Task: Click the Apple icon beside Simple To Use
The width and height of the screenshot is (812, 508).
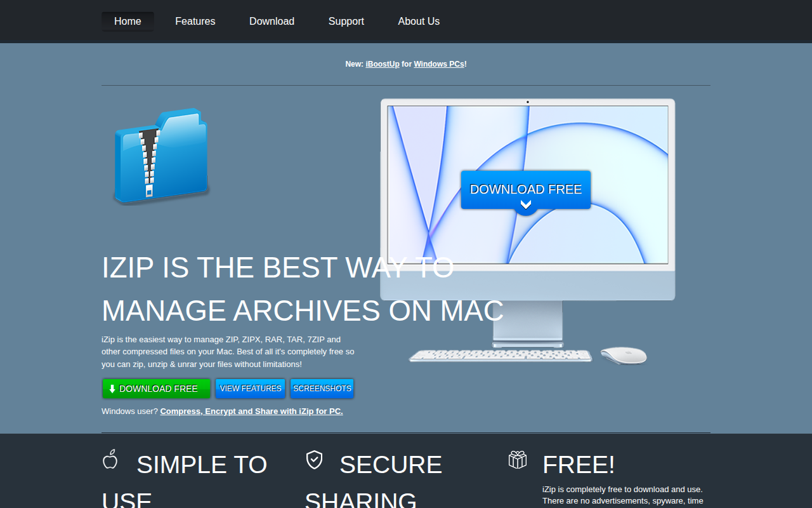Action: [x=110, y=459]
